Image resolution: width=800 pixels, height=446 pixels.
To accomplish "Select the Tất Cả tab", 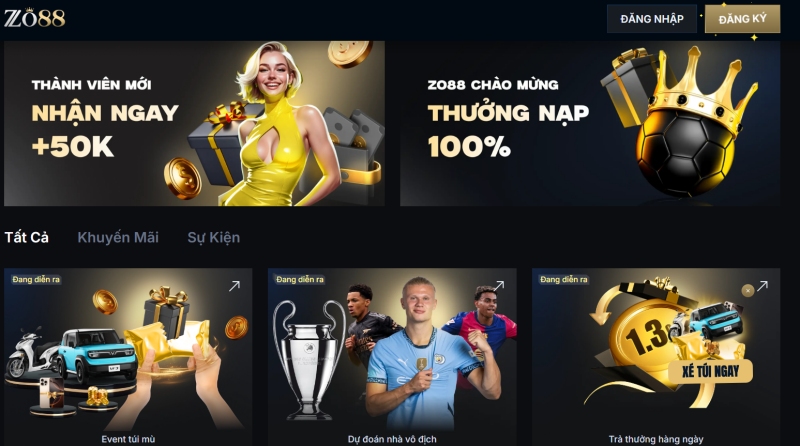I will point(27,237).
